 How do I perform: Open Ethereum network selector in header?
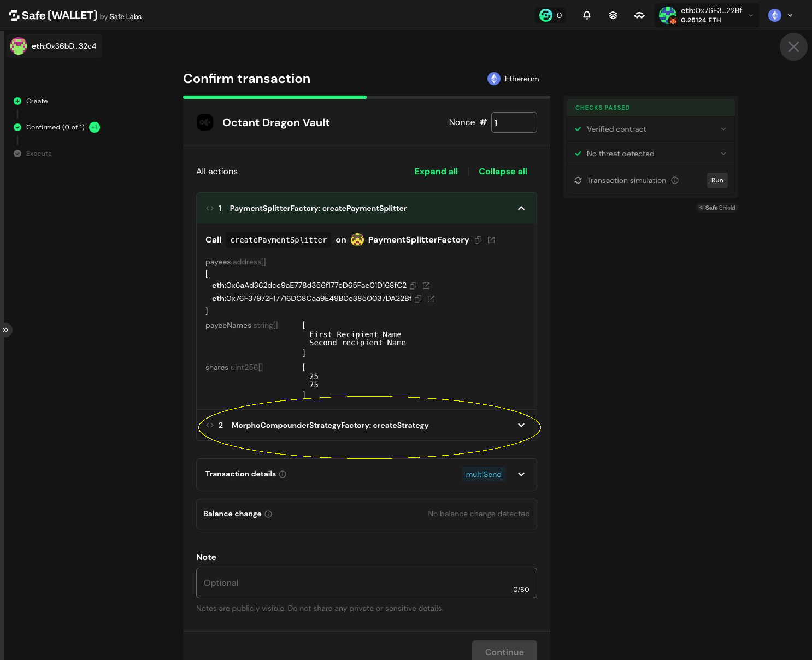[780, 15]
